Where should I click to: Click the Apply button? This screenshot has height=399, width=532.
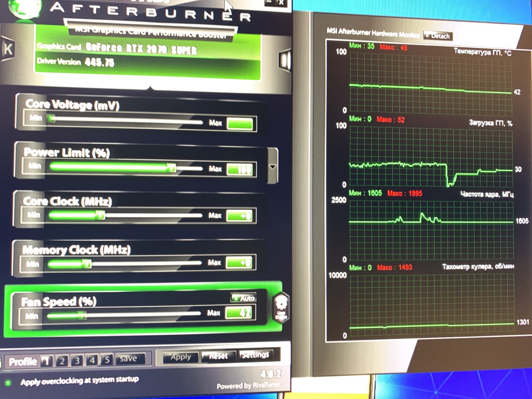pyautogui.click(x=180, y=357)
